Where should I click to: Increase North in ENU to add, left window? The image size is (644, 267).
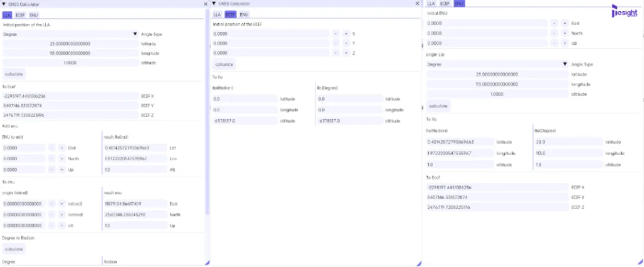(62, 159)
